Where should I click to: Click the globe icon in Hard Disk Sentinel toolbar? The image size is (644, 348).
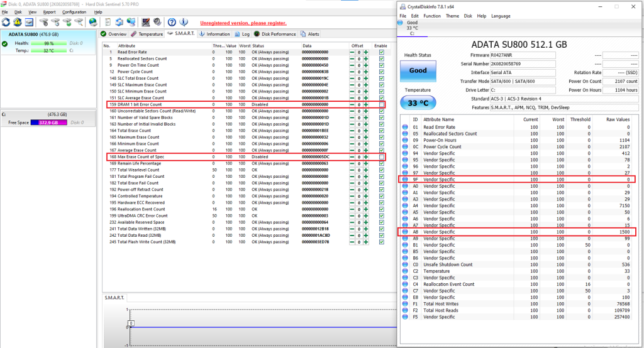(x=93, y=22)
